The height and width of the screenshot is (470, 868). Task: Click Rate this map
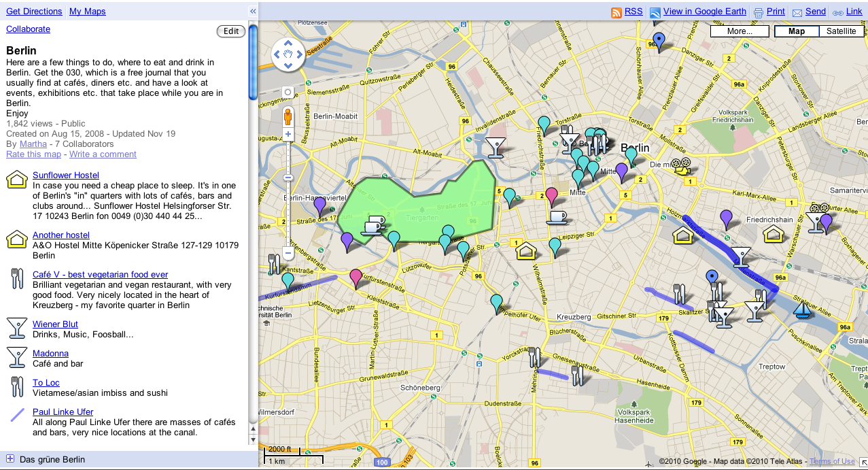click(x=35, y=154)
